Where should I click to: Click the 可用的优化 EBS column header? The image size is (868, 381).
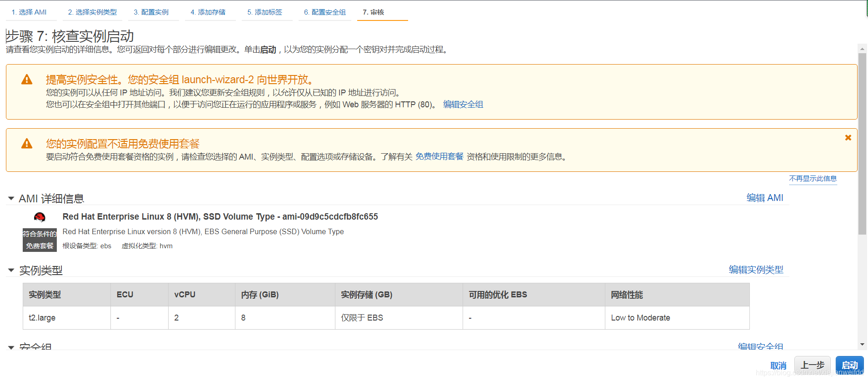[534, 295]
